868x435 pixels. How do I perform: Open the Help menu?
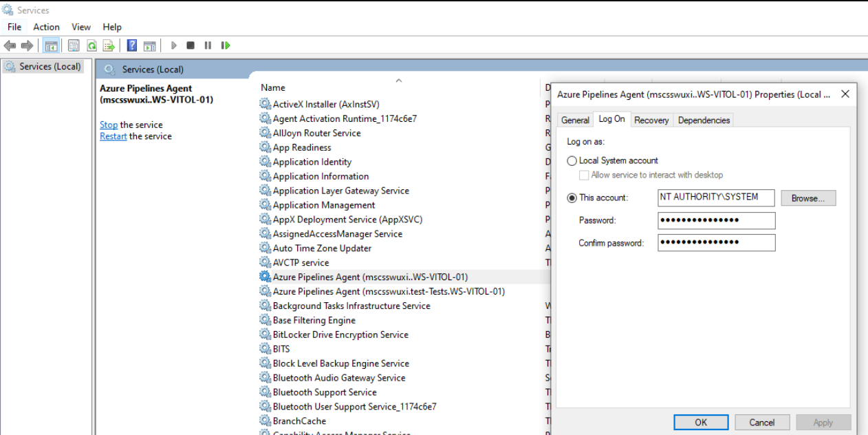pos(112,27)
